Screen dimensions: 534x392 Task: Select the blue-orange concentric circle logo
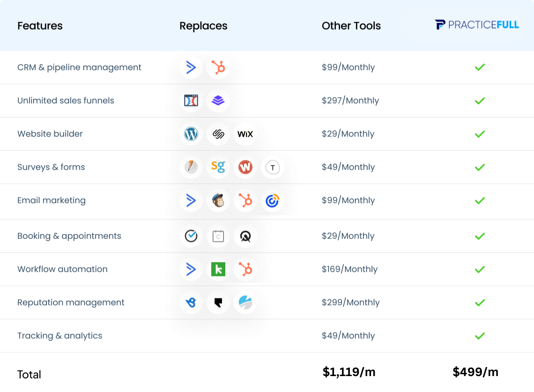coord(273,200)
